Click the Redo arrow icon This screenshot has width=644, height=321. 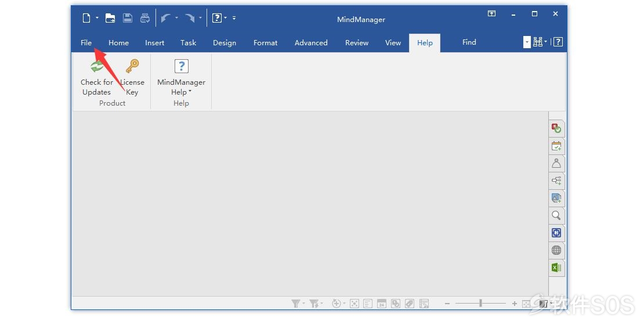tap(190, 18)
